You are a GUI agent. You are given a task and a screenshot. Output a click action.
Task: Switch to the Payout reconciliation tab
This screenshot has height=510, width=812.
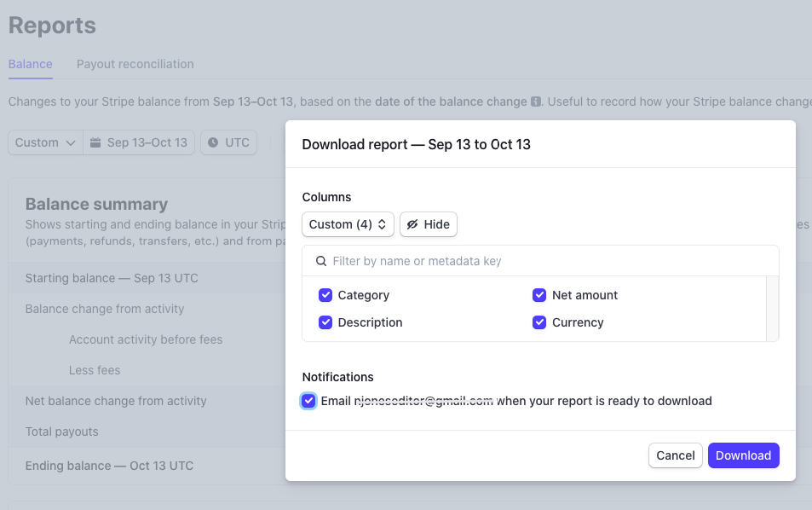coord(135,64)
